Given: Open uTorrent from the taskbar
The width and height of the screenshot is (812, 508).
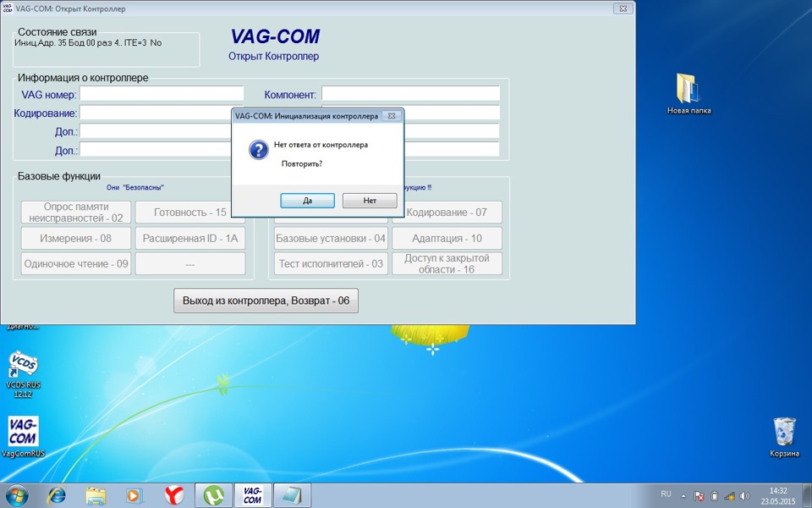Looking at the screenshot, I should click(x=212, y=494).
